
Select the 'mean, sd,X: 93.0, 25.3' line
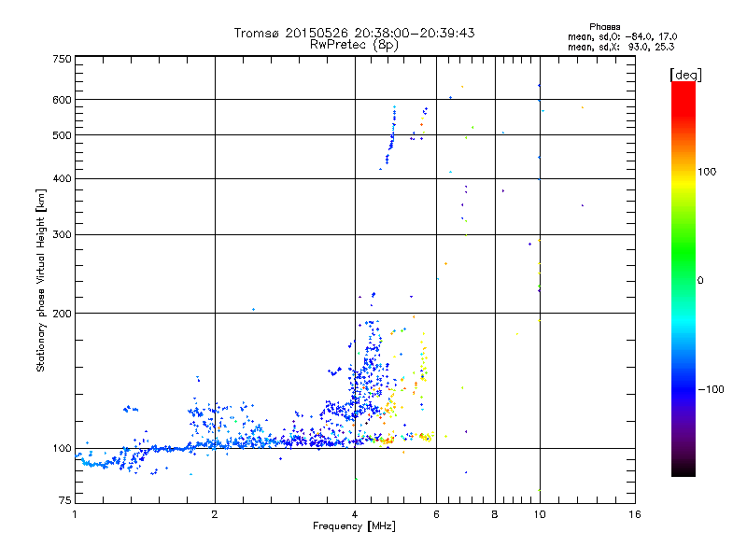click(x=621, y=47)
